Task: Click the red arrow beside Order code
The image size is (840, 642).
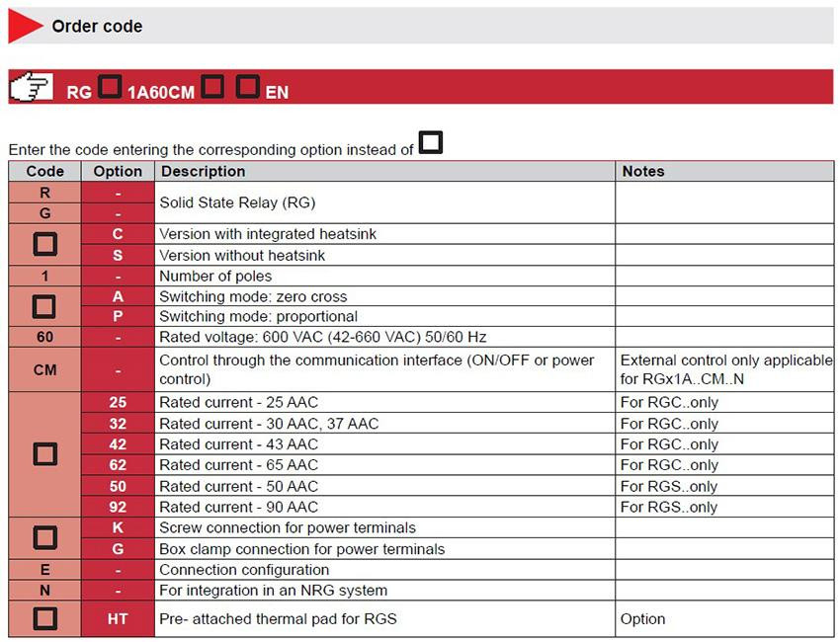Action: [25, 26]
